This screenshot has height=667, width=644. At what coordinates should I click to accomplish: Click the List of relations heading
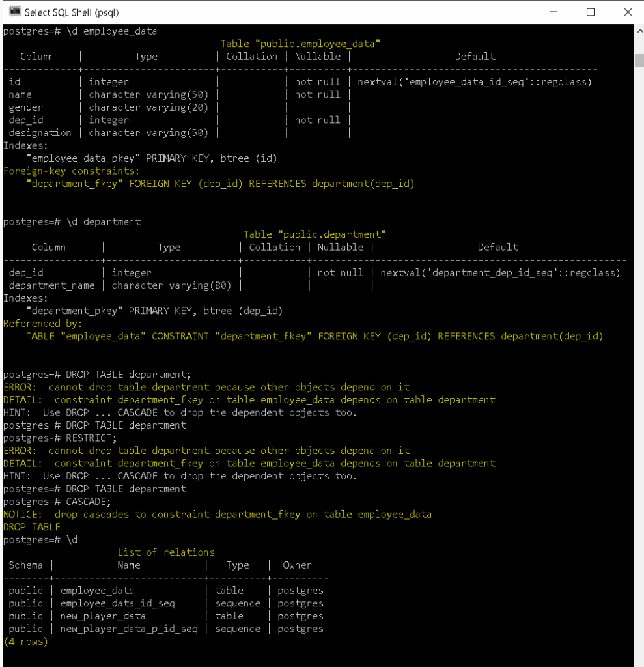(x=166, y=552)
